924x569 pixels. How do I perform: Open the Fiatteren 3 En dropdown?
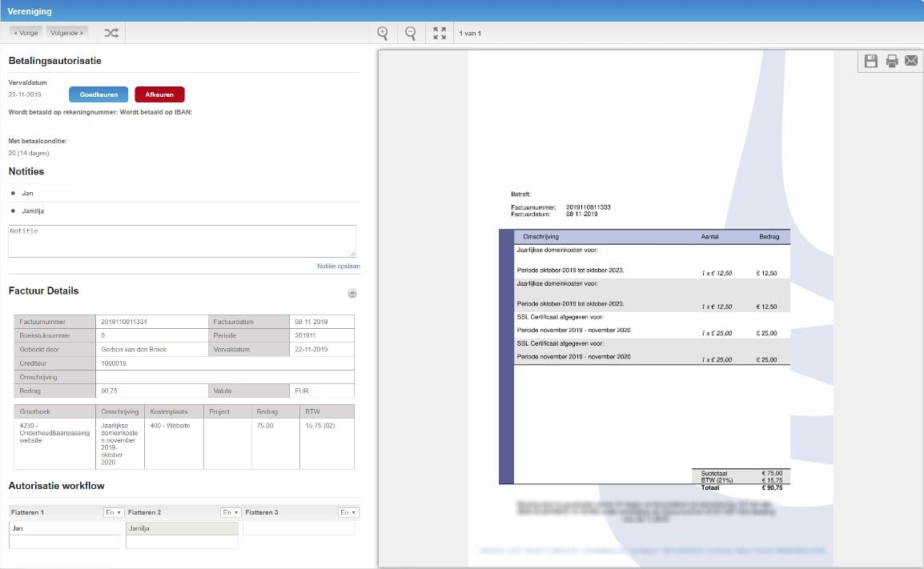[348, 512]
